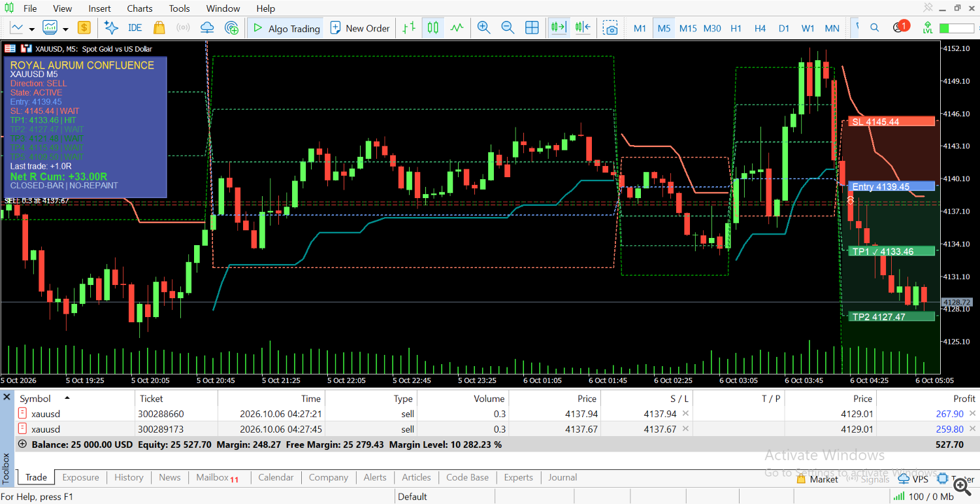Image resolution: width=980 pixels, height=504 pixels.
Task: Open the Mailbox tab
Action: pos(218,477)
